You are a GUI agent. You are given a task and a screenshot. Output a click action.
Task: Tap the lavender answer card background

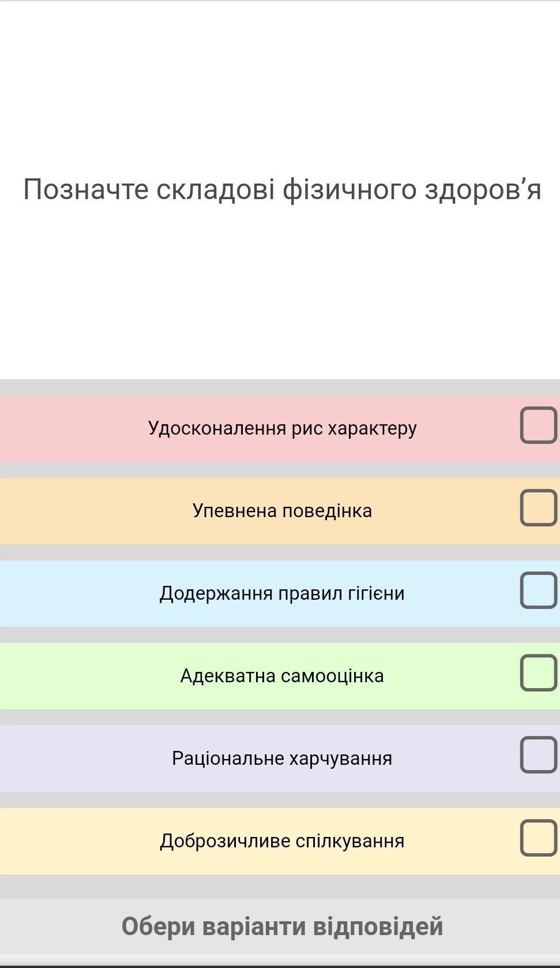click(69, 758)
